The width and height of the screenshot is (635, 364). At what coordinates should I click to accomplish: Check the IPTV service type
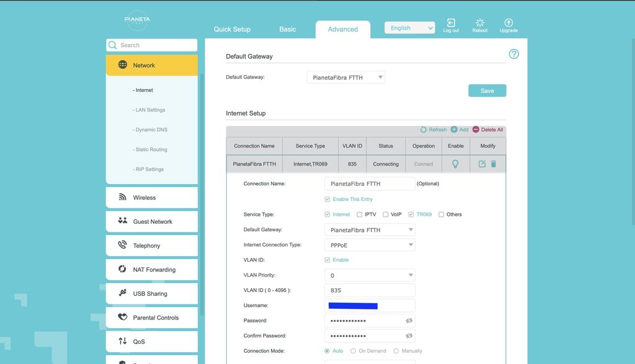(x=359, y=215)
